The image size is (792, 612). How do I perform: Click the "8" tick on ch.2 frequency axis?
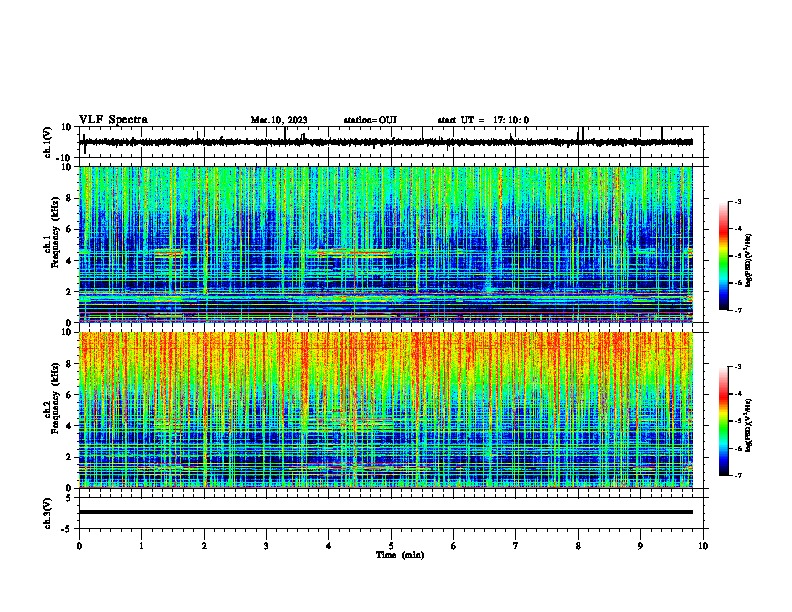pos(69,364)
